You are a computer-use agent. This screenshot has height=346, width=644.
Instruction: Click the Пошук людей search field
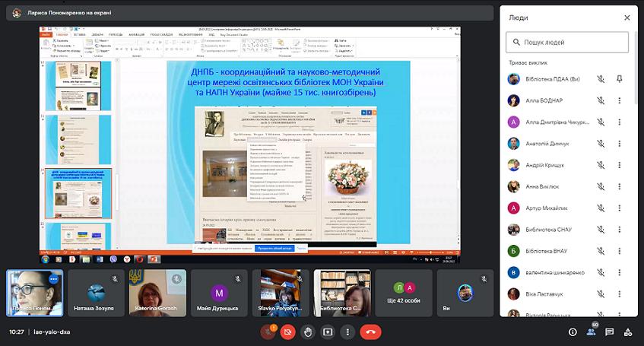point(567,43)
